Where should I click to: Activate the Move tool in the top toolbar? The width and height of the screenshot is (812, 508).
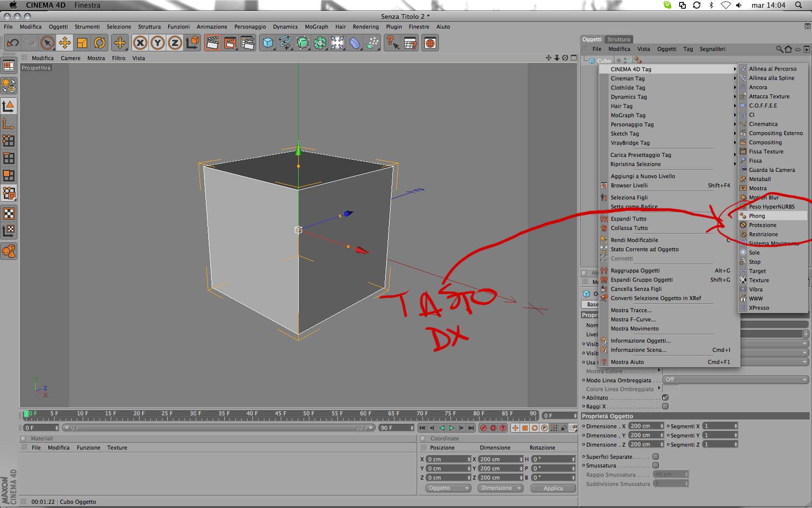tap(64, 43)
